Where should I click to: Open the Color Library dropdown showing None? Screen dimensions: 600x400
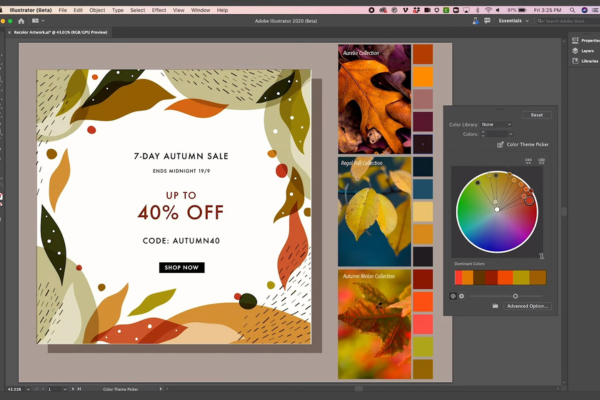coord(496,124)
